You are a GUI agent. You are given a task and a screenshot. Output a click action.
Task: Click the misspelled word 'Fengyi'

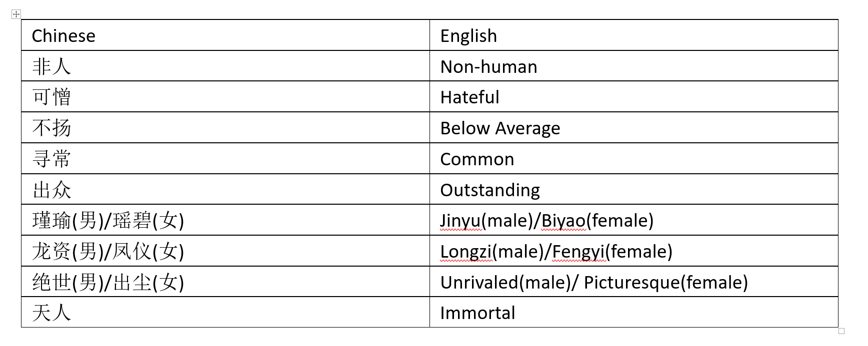(578, 252)
